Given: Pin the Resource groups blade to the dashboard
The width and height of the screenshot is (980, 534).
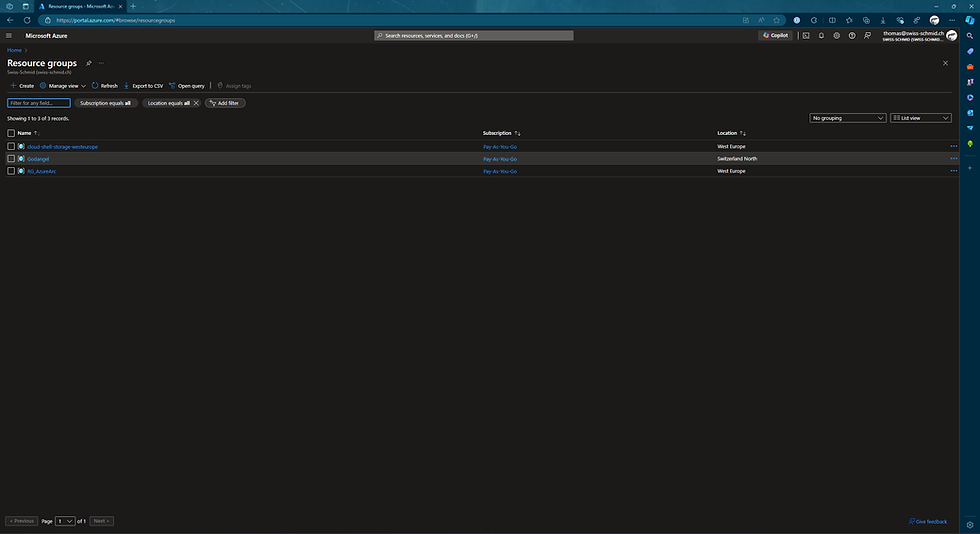Looking at the screenshot, I should coord(89,63).
